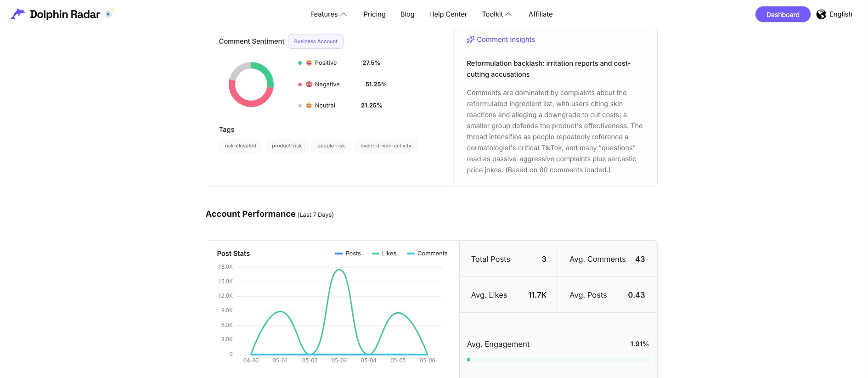
Task: Open the Pricing page
Action: 374,14
